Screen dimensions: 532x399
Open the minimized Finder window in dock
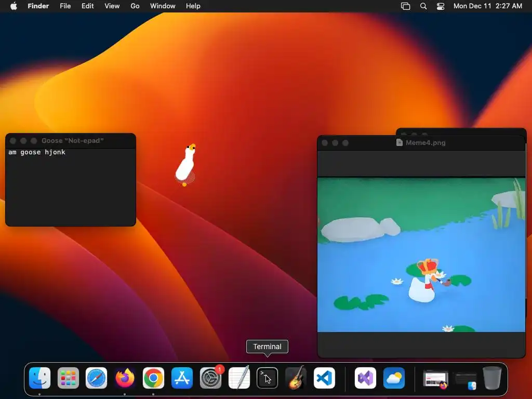pos(465,381)
